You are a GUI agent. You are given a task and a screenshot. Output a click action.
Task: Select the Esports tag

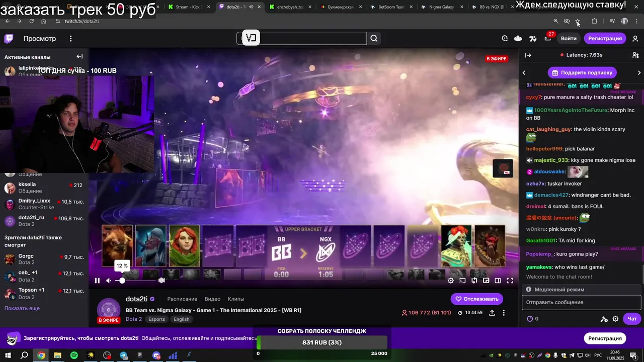[156, 319]
